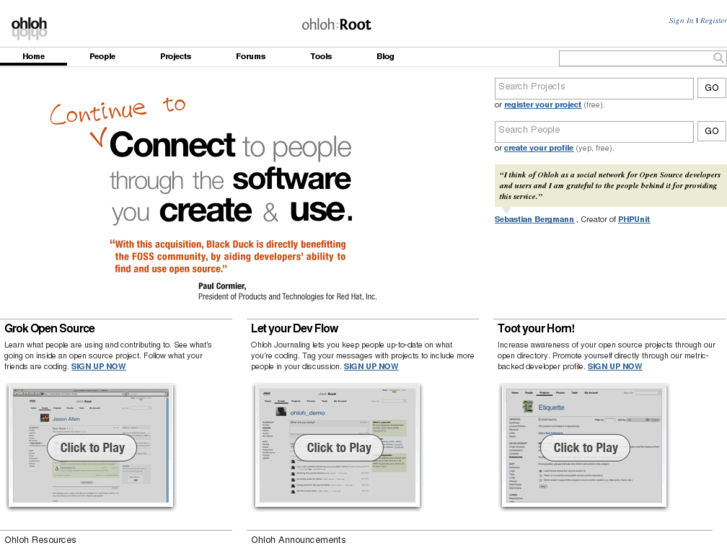This screenshot has height=545, width=727.
Task: Click SIGN UP NOW under Let your Dev Flow
Action: (371, 366)
